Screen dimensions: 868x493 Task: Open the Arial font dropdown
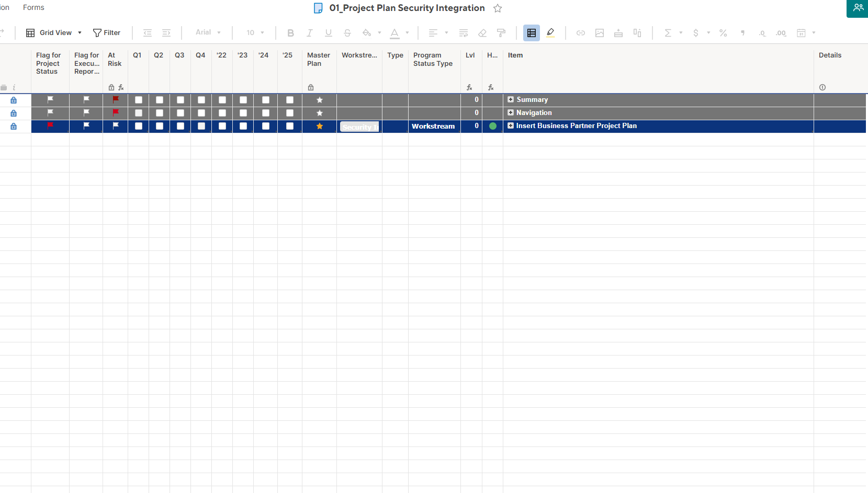pyautogui.click(x=208, y=32)
